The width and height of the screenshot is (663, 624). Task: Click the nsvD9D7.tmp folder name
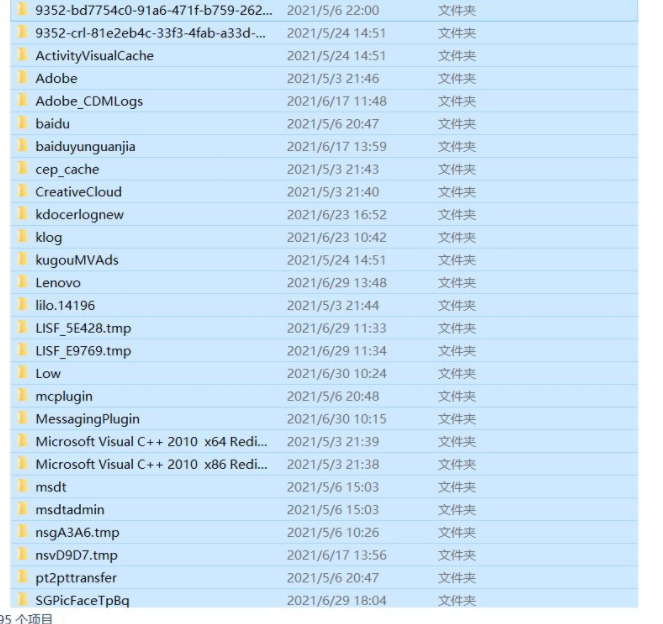tap(76, 555)
